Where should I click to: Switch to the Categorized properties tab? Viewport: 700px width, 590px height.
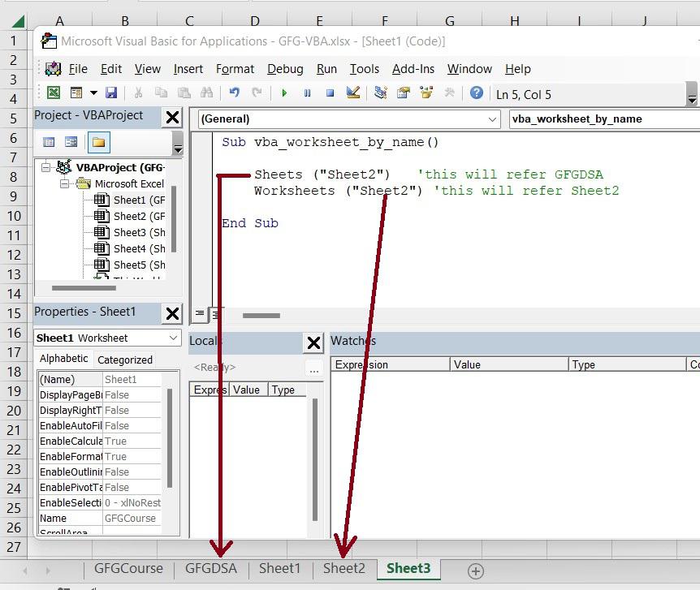tap(125, 360)
